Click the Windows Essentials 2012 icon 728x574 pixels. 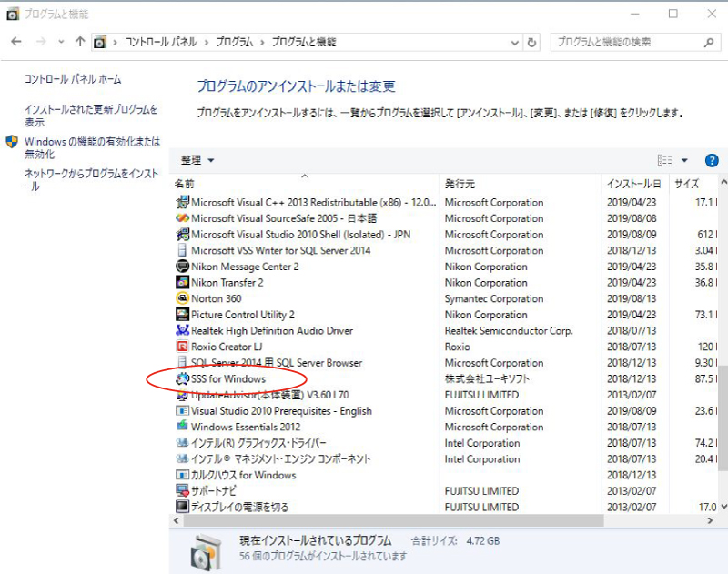pyautogui.click(x=182, y=427)
